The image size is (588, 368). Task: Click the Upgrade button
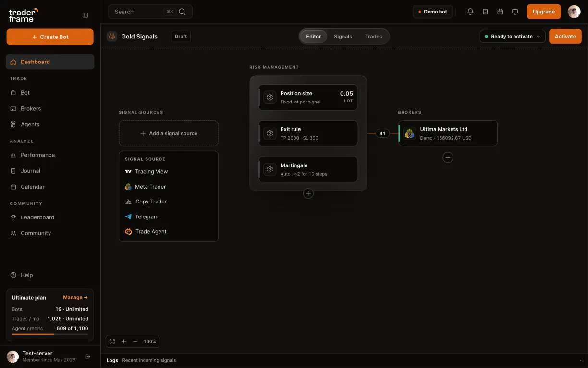(544, 12)
